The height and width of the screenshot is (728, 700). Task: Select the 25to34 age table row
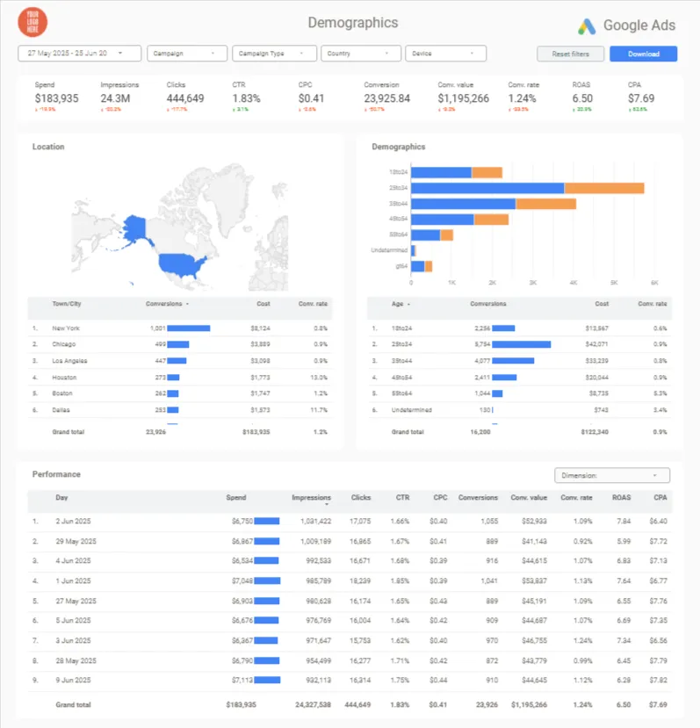tap(519, 344)
